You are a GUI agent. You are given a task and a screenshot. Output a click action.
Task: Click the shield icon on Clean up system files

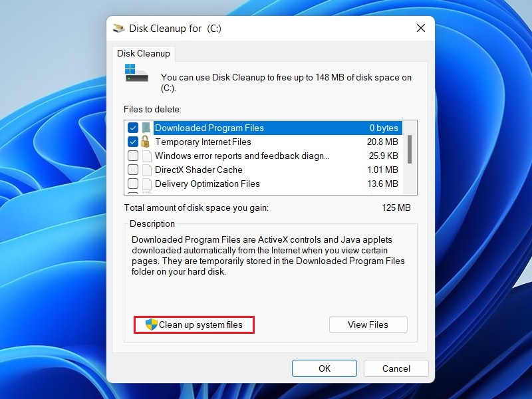pos(152,325)
